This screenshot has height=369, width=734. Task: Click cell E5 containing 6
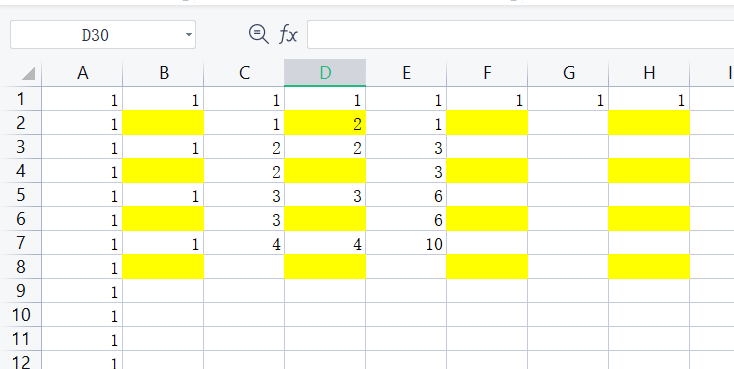(406, 194)
